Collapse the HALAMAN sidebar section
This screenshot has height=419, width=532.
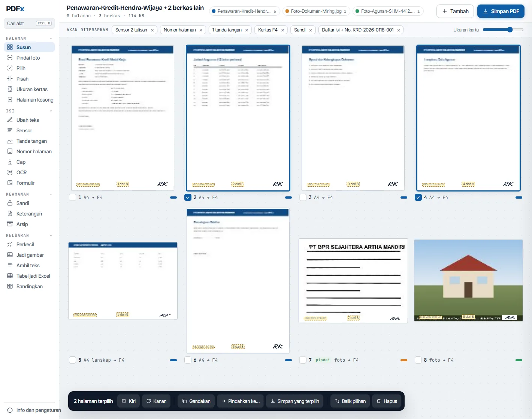(51, 38)
